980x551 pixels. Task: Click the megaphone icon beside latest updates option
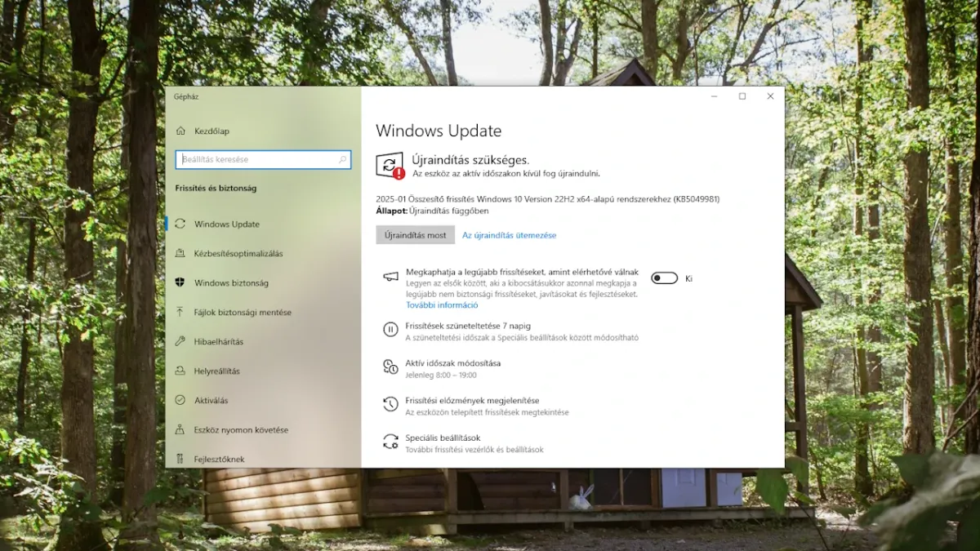tap(390, 277)
